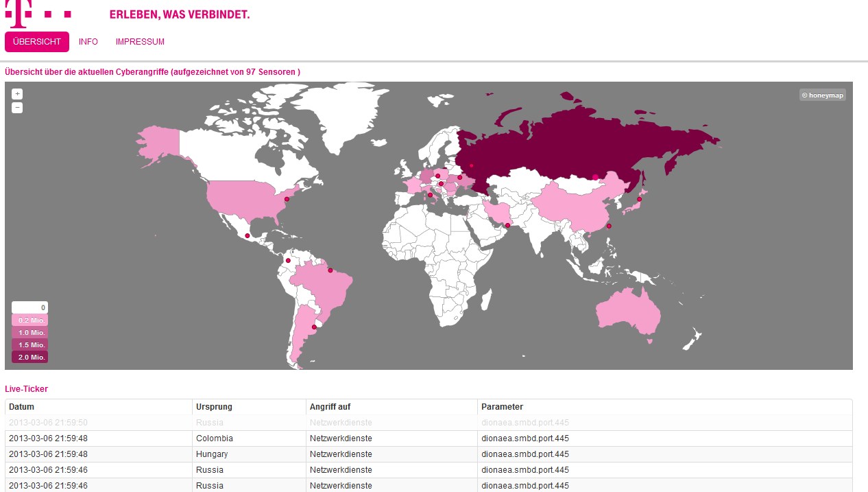Go to the Impressum page
The height and width of the screenshot is (492, 868).
coord(140,42)
